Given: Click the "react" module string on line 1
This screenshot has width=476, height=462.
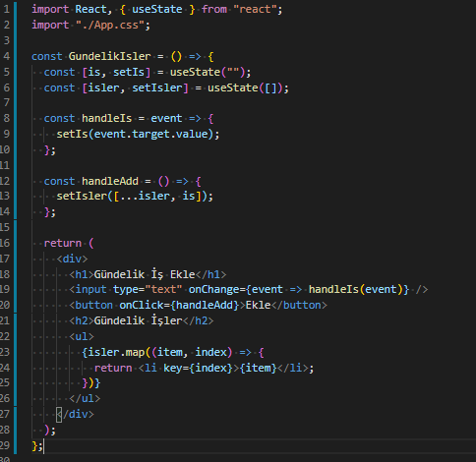Looking at the screenshot, I should (255, 9).
